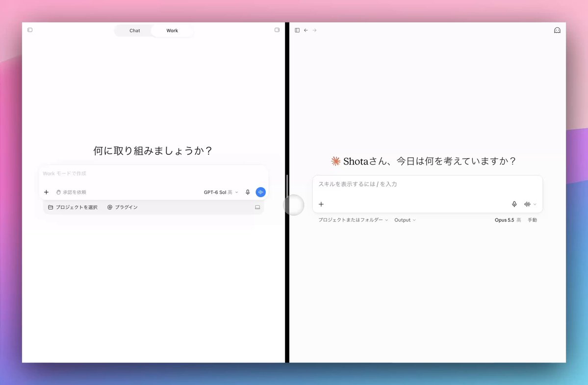This screenshot has width=588, height=385.
Task: Click the laptop icon in the left composer footer
Action: (257, 207)
